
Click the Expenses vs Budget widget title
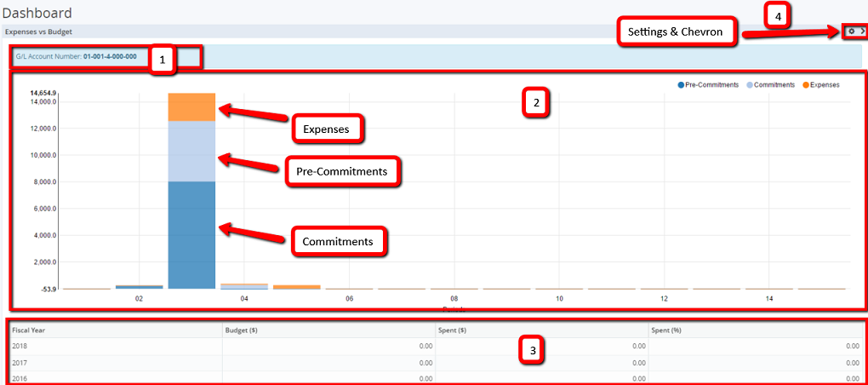tap(39, 32)
